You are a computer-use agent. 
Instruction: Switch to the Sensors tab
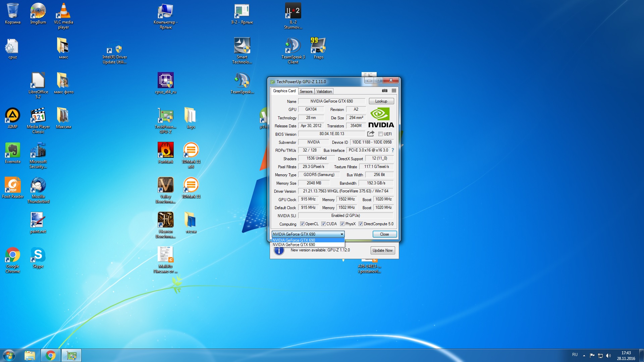306,91
